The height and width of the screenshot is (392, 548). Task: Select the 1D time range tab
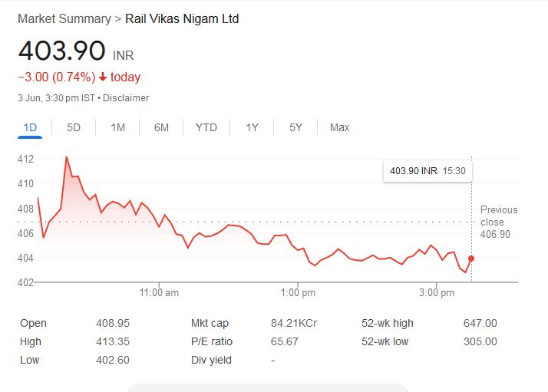(x=30, y=127)
